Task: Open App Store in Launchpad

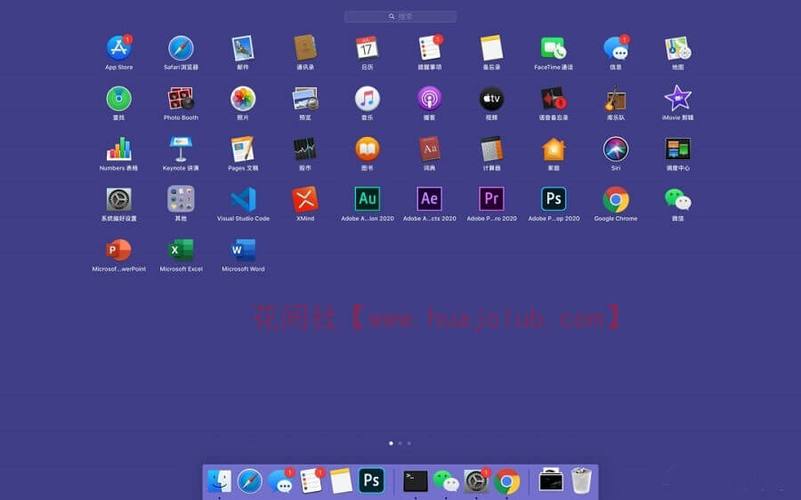Action: coord(119,48)
